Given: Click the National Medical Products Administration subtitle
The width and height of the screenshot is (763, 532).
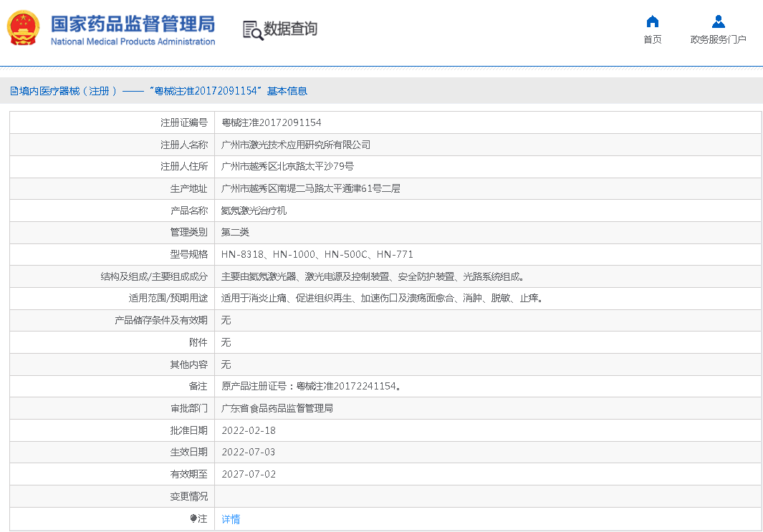Looking at the screenshot, I should 133,42.
